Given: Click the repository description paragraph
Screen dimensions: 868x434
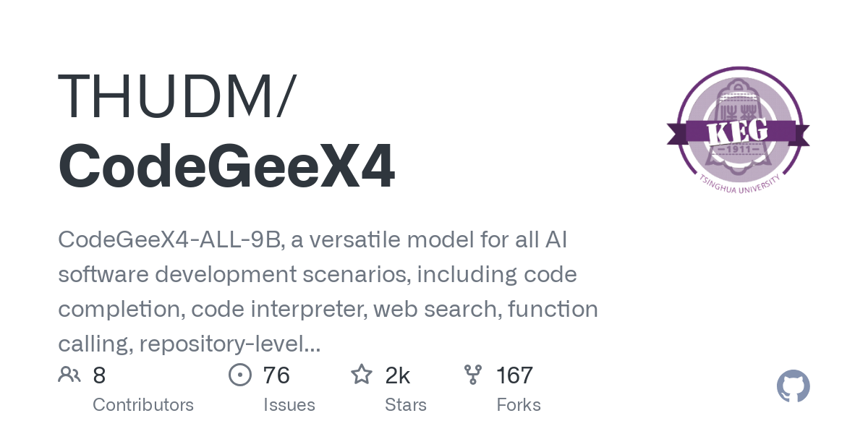Looking at the screenshot, I should [328, 292].
